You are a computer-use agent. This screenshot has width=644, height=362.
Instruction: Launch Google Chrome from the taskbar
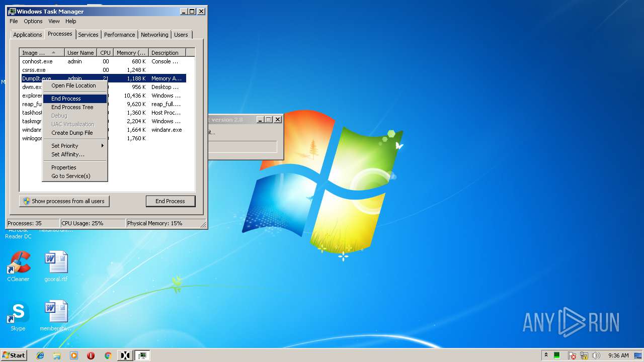tap(108, 355)
